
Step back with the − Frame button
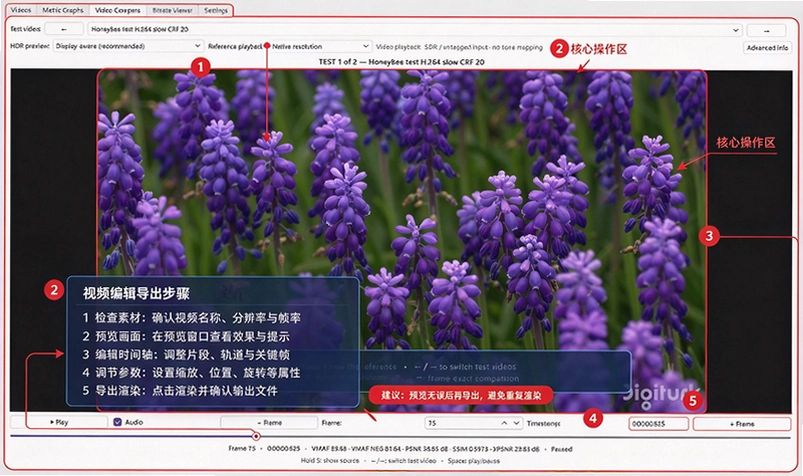click(x=269, y=423)
